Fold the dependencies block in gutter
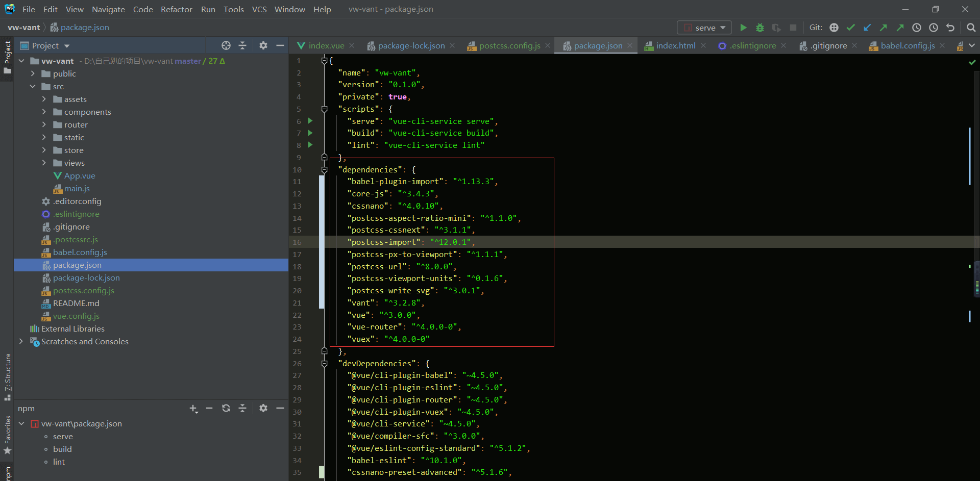This screenshot has width=980, height=481. (x=324, y=169)
